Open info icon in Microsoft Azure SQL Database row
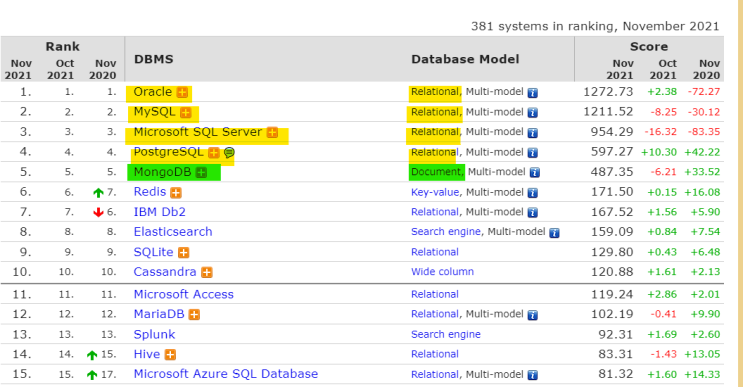 click(x=533, y=375)
